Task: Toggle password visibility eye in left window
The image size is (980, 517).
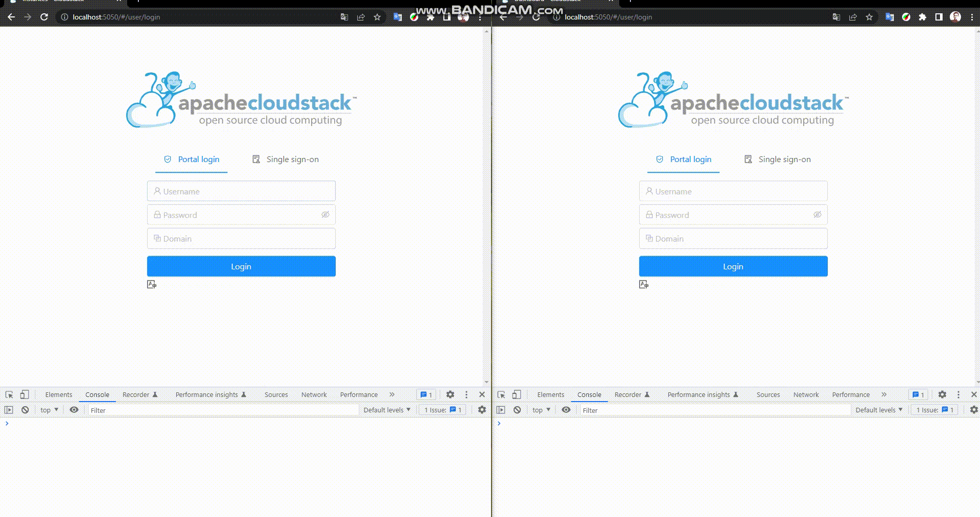Action: click(325, 214)
